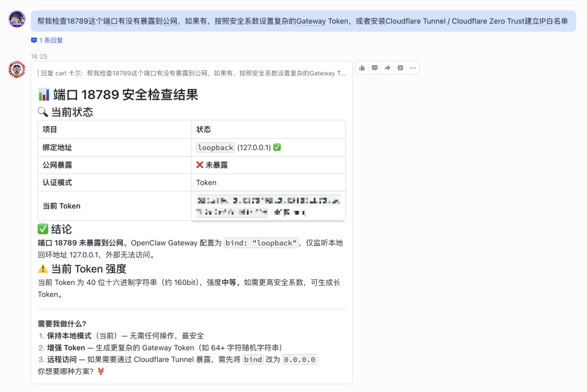587x392 pixels.
Task: Jump to the quoted original message preview
Action: coord(193,73)
